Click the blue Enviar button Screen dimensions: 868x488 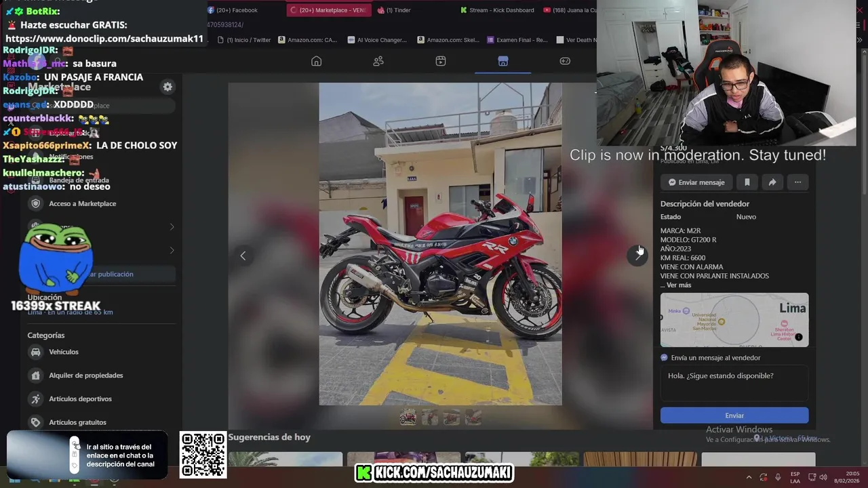[734, 415]
